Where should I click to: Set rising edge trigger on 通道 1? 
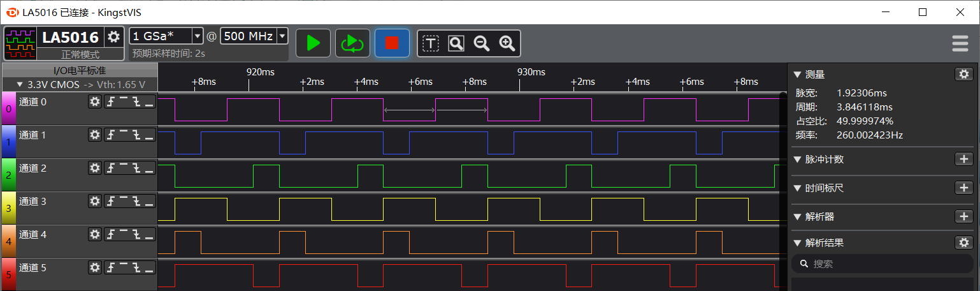pos(111,135)
